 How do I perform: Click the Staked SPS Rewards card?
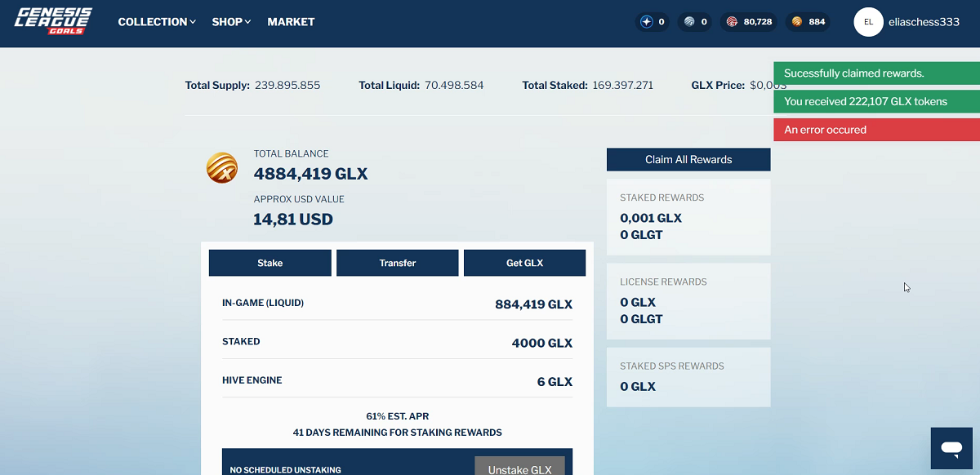[688, 377]
